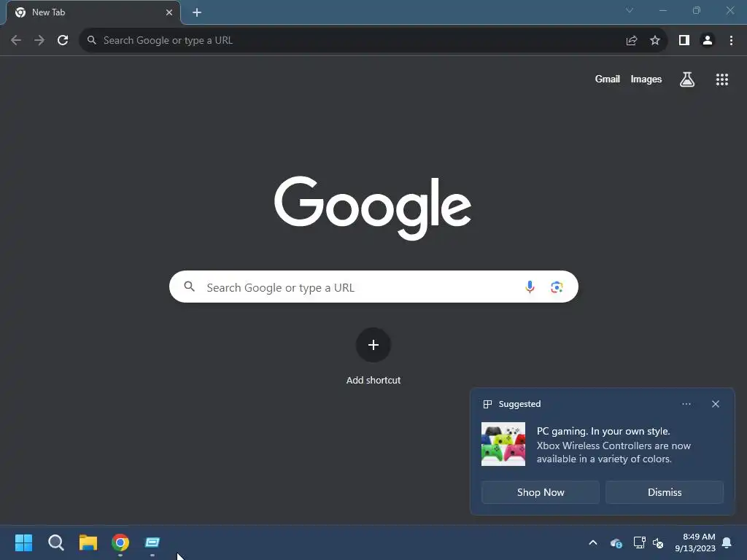747x560 pixels.
Task: Select the New Tab tab
Action: coord(93,12)
